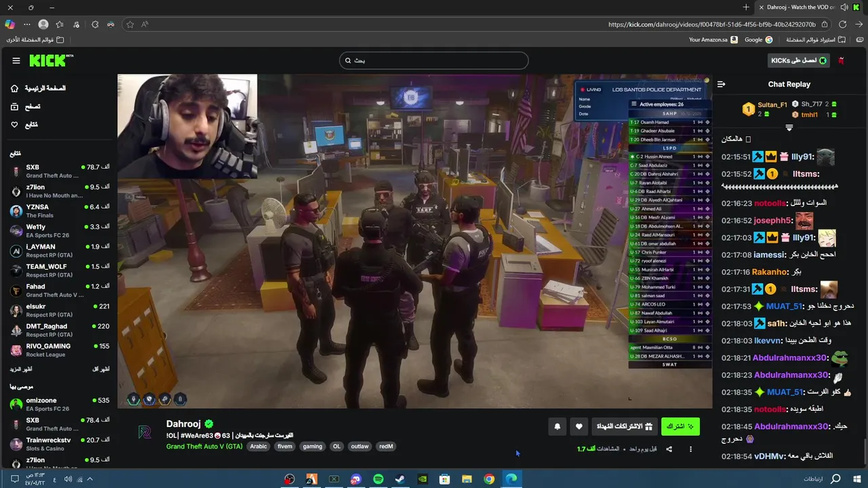Image resolution: width=868 pixels, height=488 pixels.
Task: Show hidden system tray icons chevron
Action: pyautogui.click(x=90, y=479)
